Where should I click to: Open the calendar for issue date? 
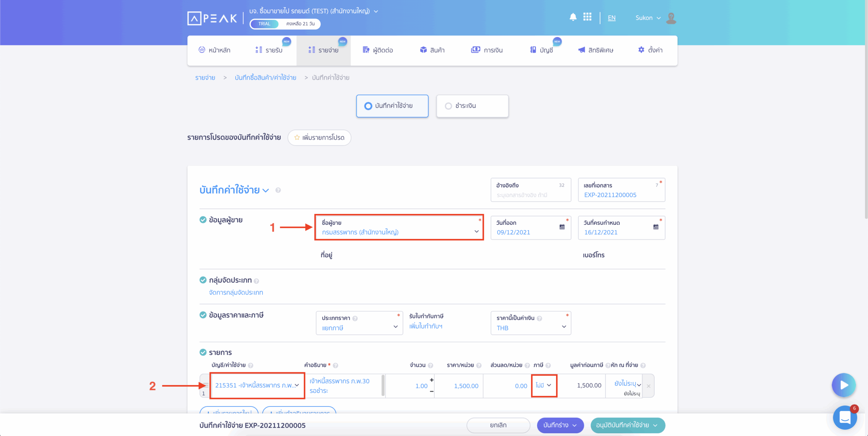point(562,227)
